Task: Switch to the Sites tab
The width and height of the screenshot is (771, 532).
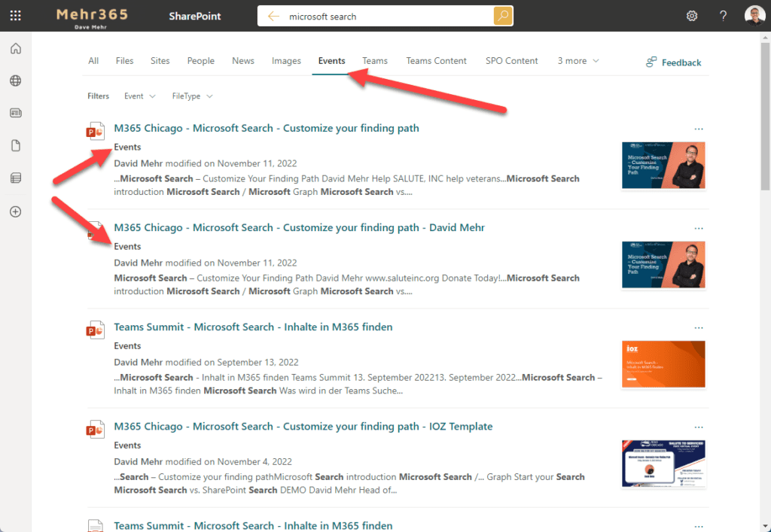Action: [160, 61]
